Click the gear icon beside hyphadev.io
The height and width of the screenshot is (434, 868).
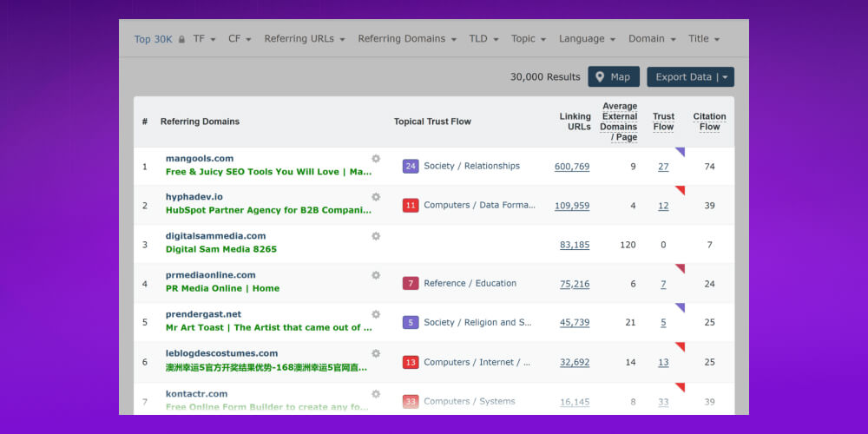point(376,197)
